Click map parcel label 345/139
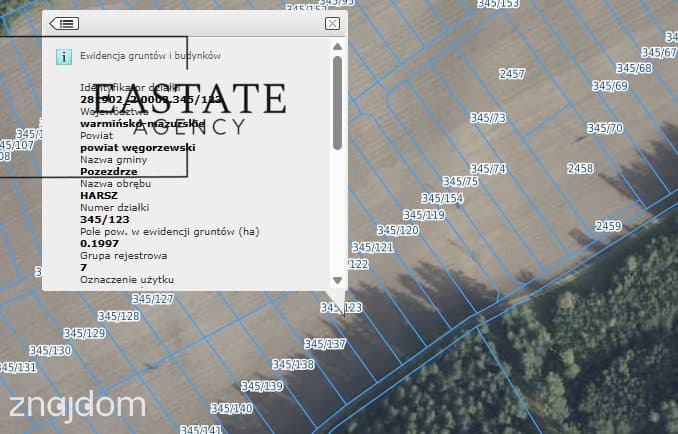678x434 pixels. (x=262, y=386)
